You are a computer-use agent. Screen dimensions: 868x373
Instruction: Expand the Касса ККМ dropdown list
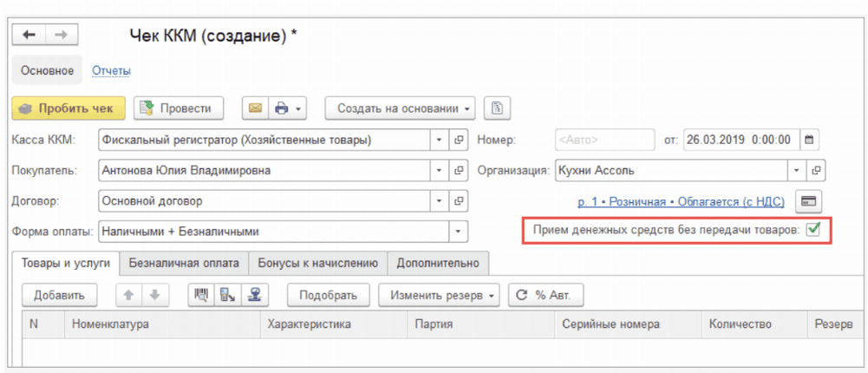tap(439, 140)
